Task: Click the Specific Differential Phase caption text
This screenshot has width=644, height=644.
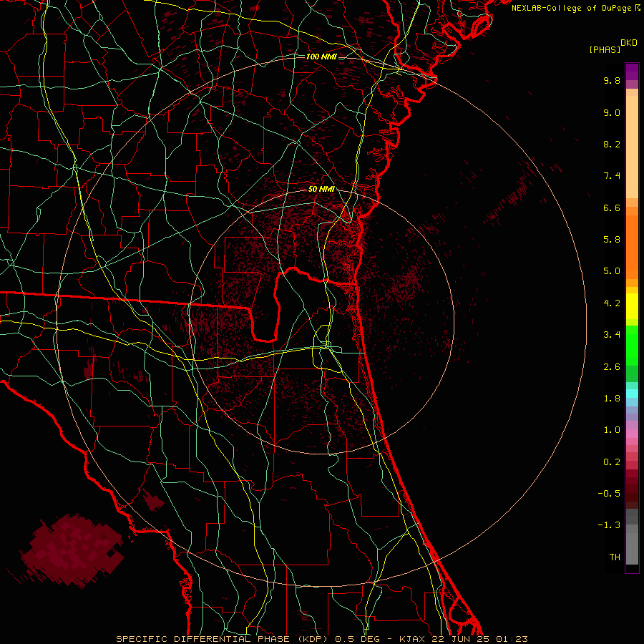Action: point(322,639)
